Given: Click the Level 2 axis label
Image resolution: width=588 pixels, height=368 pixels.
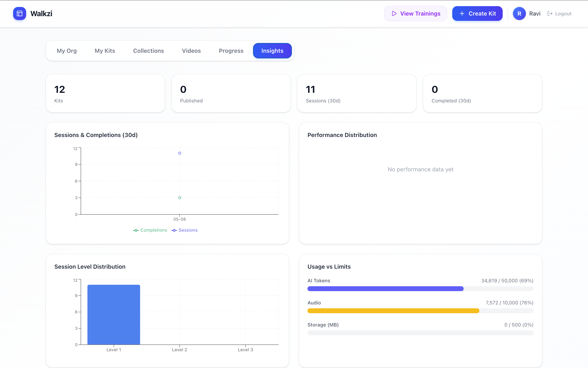Looking at the screenshot, I should point(179,350).
